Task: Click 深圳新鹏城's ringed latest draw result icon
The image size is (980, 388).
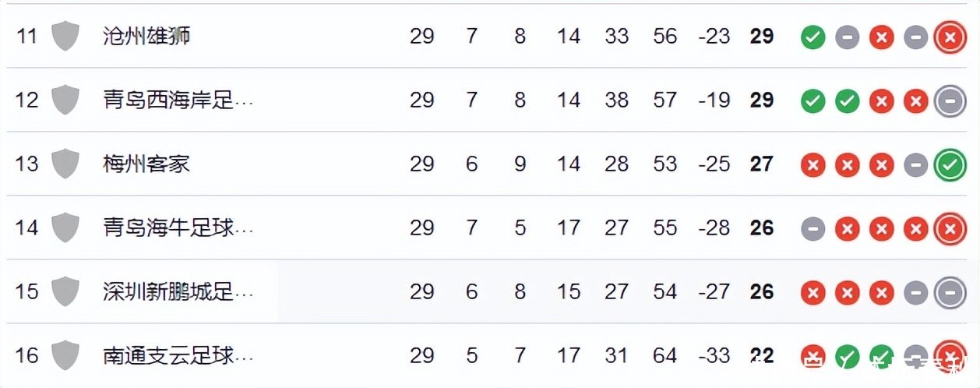Action: pos(950,292)
